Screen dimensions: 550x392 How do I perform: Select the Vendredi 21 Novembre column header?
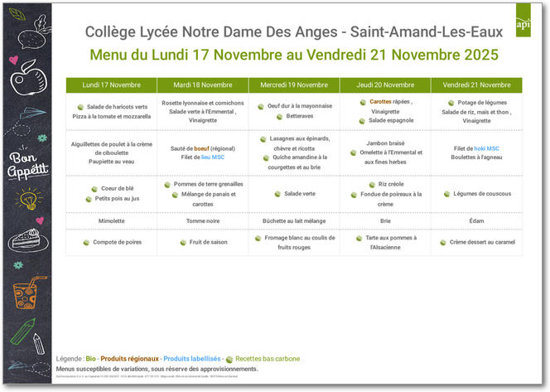[x=476, y=85]
